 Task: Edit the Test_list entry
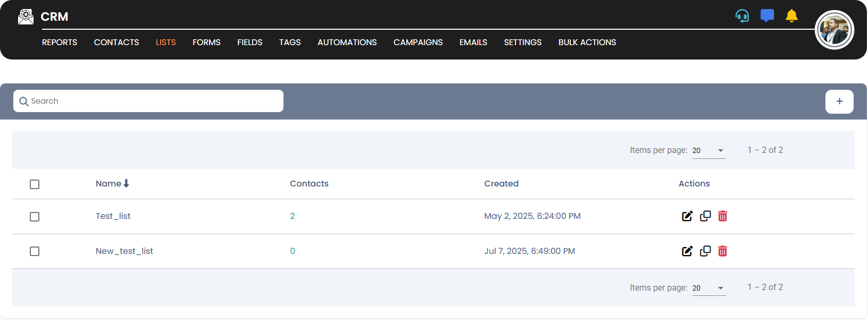[x=687, y=216]
